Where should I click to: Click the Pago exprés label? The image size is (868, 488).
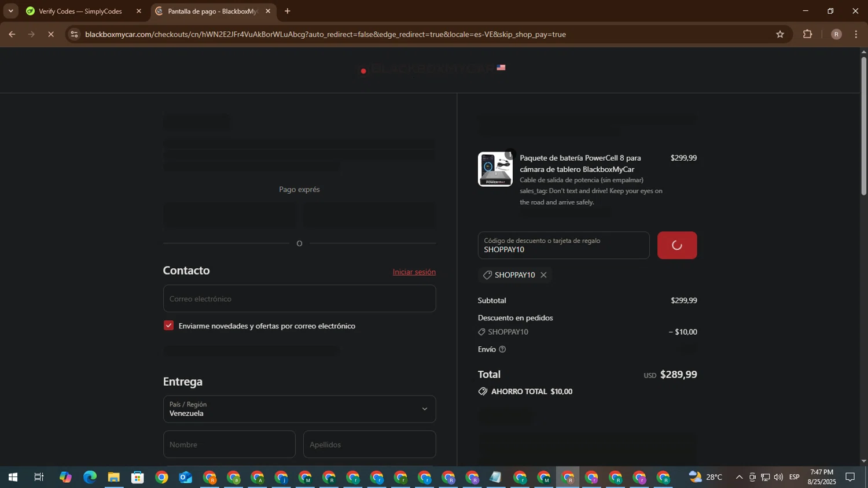point(299,189)
